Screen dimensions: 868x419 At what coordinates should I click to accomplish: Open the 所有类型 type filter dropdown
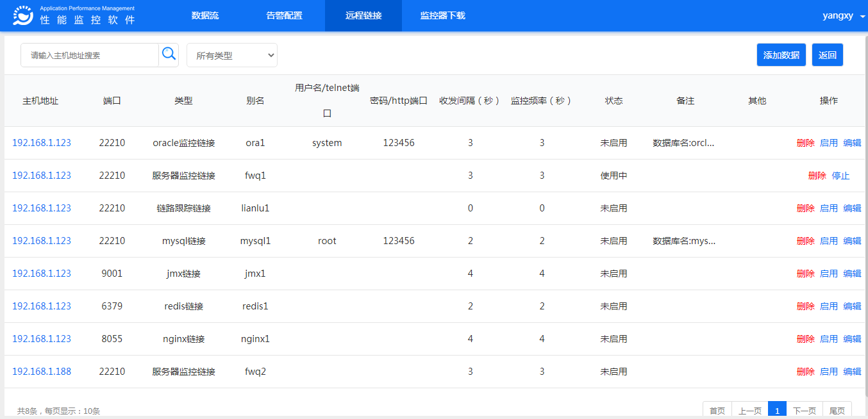(x=231, y=55)
